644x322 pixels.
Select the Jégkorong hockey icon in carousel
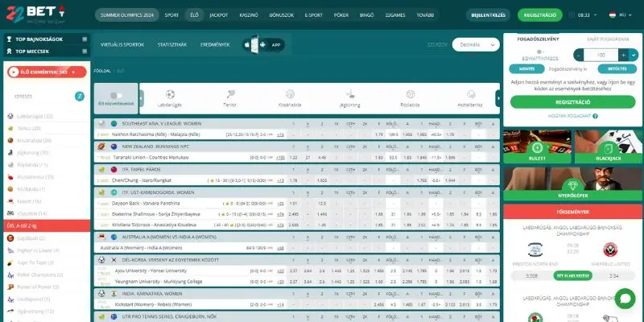[350, 94]
